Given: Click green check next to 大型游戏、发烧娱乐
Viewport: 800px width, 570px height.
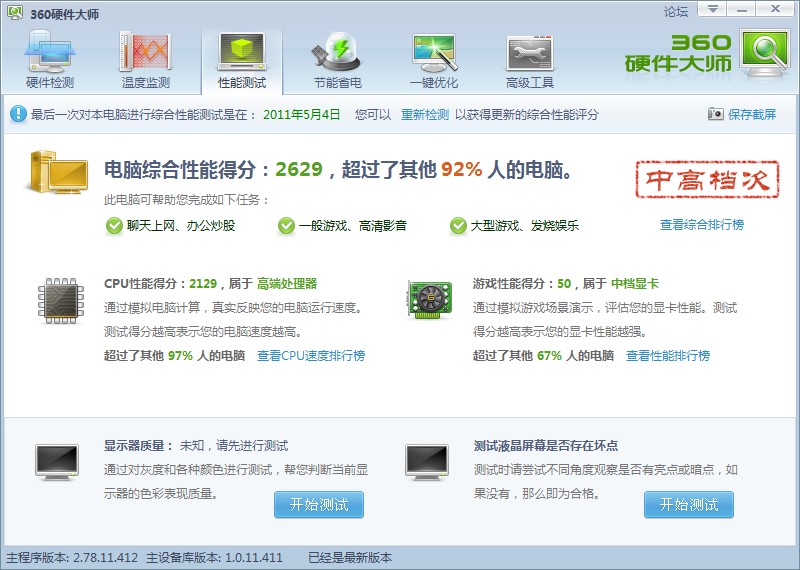Looking at the screenshot, I should coord(458,226).
